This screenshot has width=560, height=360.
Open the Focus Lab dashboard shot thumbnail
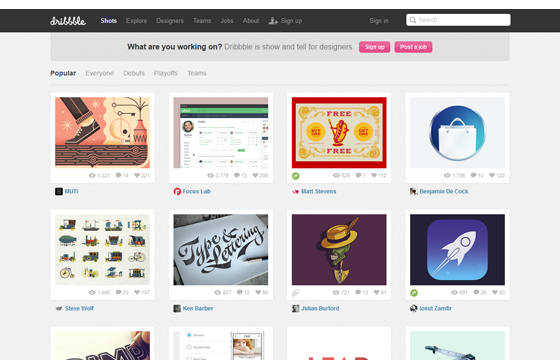coord(221,132)
